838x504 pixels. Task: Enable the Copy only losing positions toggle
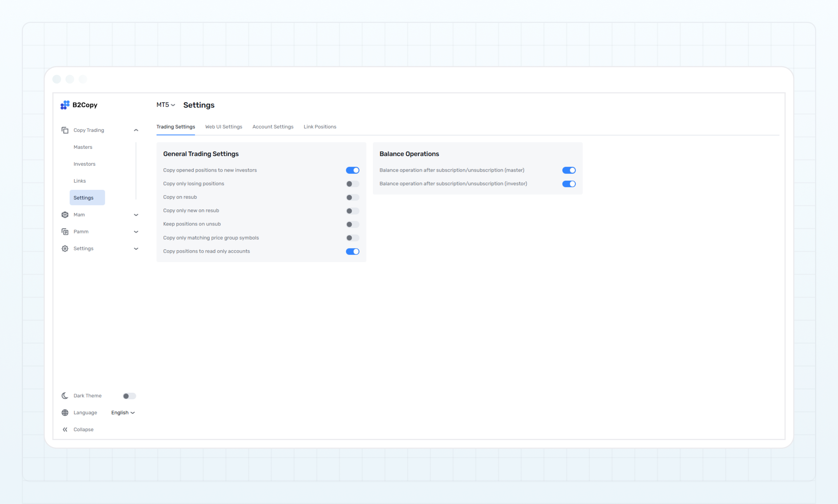(352, 184)
